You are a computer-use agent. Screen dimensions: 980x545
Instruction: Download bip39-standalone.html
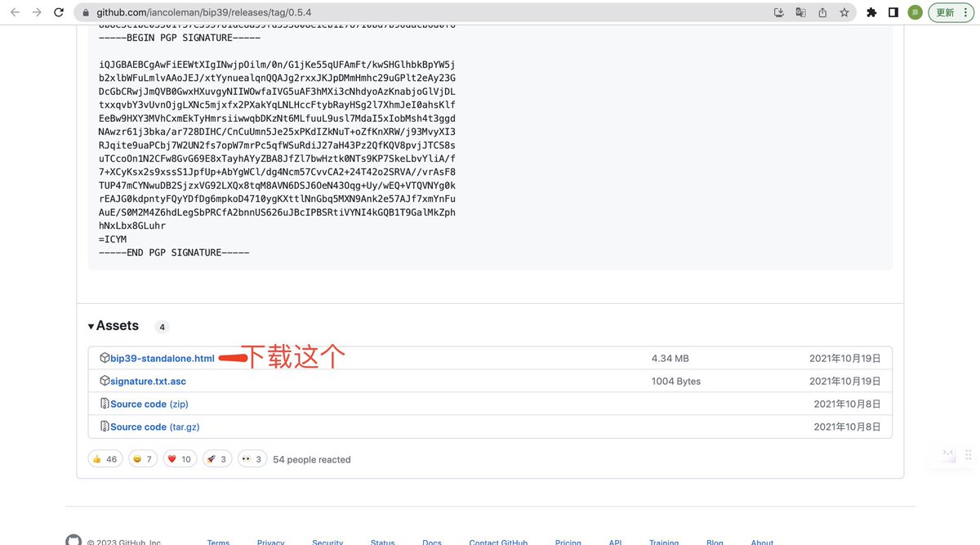(163, 358)
